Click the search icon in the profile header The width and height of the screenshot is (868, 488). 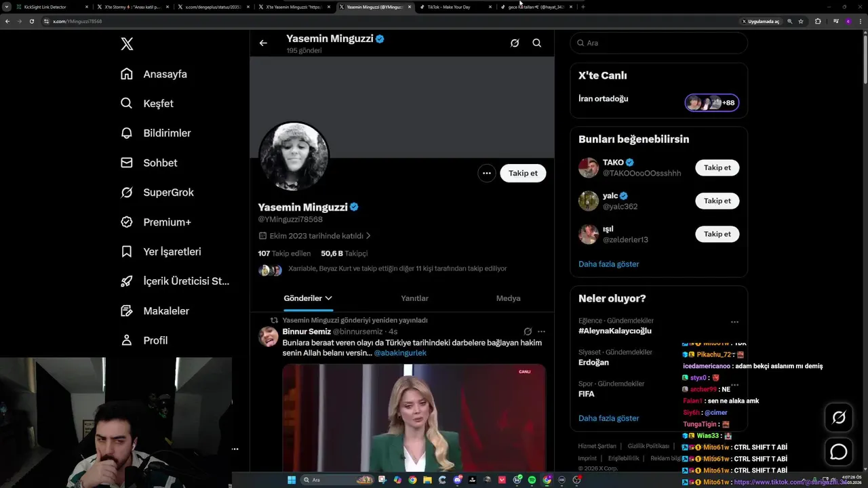tap(536, 43)
